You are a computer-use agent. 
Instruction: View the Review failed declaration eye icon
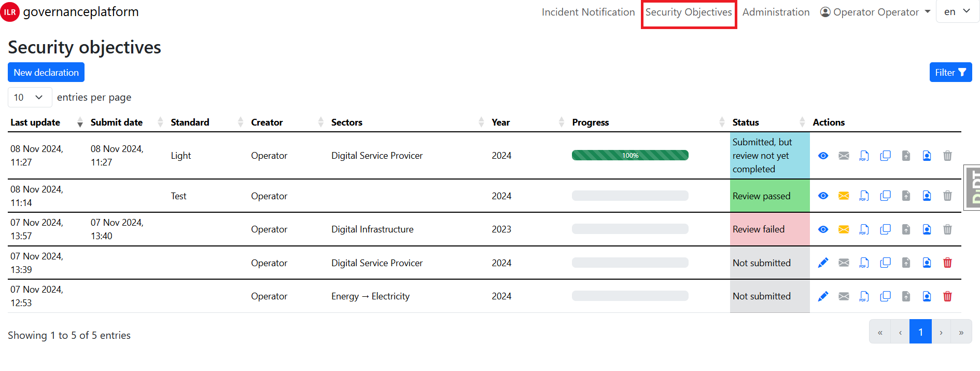click(x=823, y=229)
